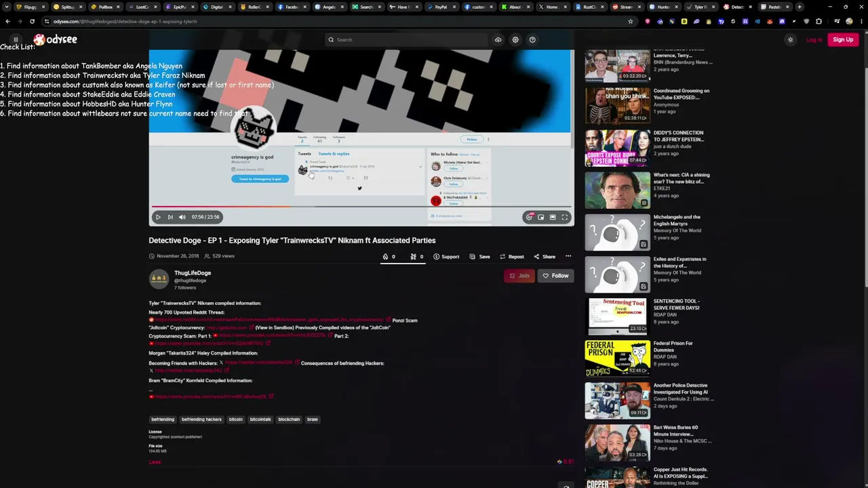
Task: Open 'SENTENCING TOOL - SERVE FEWER DAYS' thumbnail
Action: [x=617, y=315]
